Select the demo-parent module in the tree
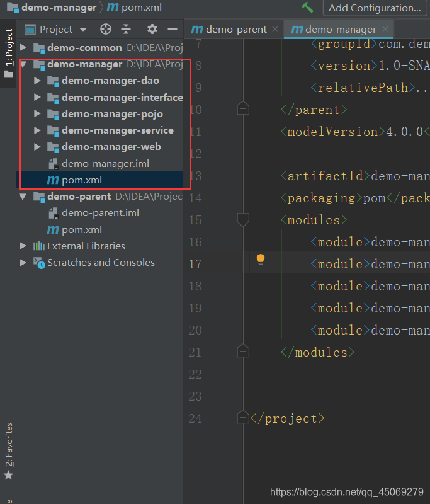The image size is (430, 504). pyautogui.click(x=79, y=197)
